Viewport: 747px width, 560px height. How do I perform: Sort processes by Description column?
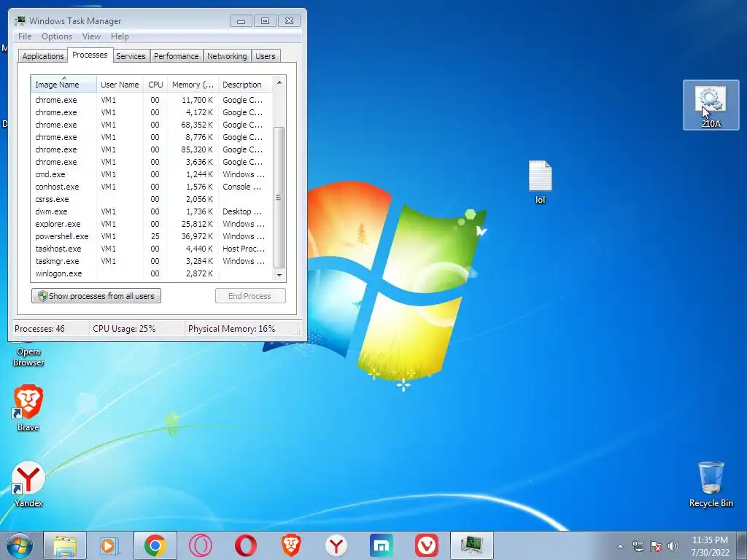point(245,85)
